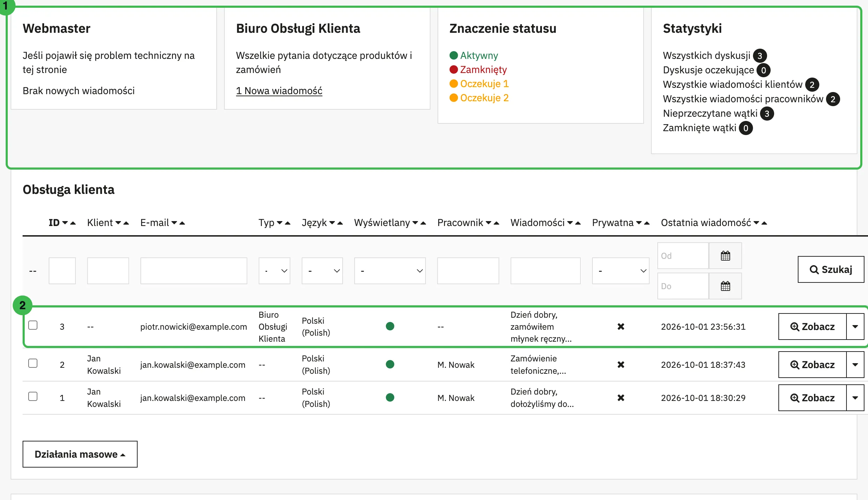Sort ID column descending arrow

tap(65, 223)
